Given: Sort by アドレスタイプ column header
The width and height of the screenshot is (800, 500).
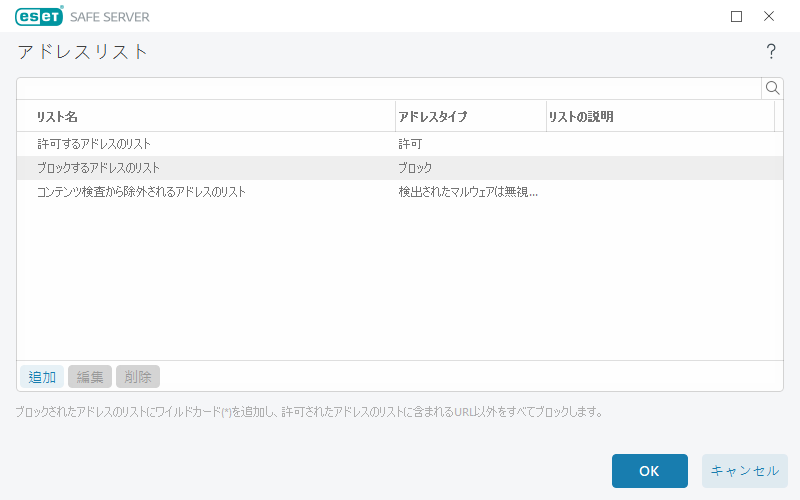Looking at the screenshot, I should tap(470, 117).
